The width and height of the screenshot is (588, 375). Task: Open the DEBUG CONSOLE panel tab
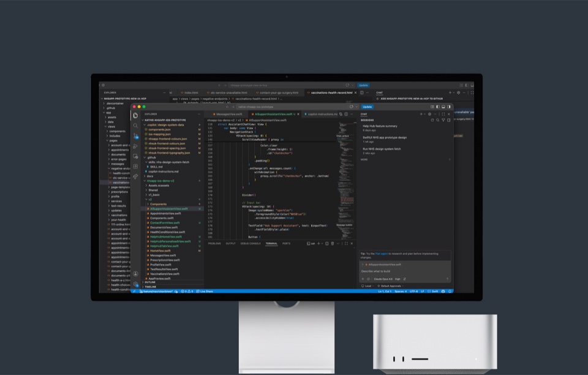tap(251, 244)
